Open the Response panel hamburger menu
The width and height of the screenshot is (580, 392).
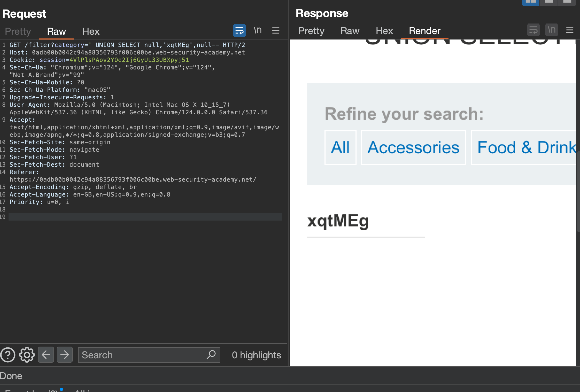click(x=570, y=30)
